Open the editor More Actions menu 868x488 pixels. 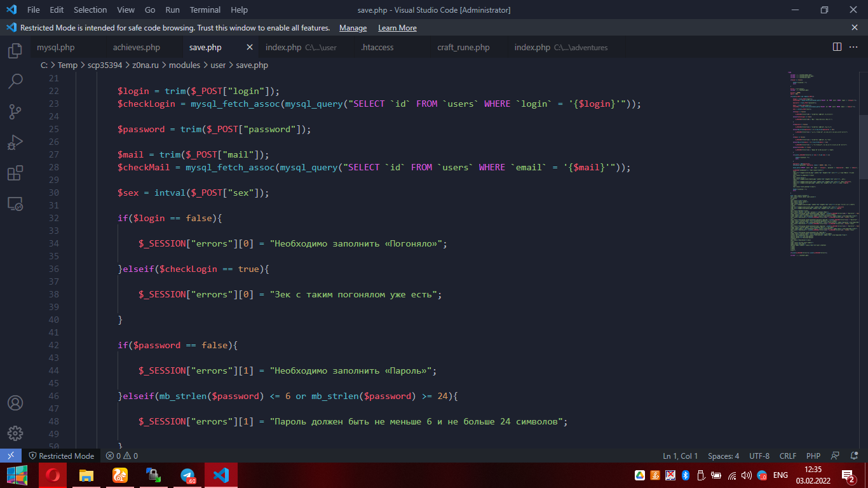coord(854,47)
